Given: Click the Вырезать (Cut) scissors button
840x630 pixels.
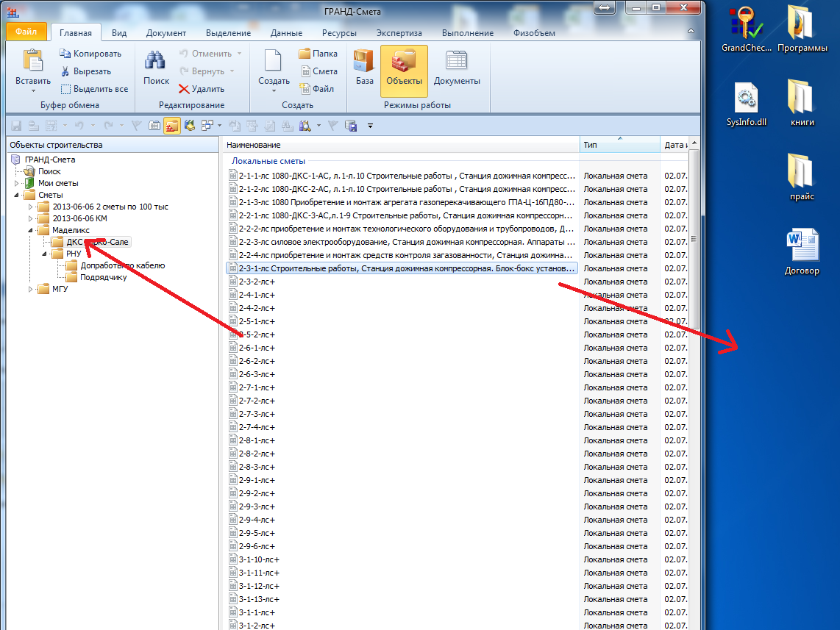Looking at the screenshot, I should [86, 71].
